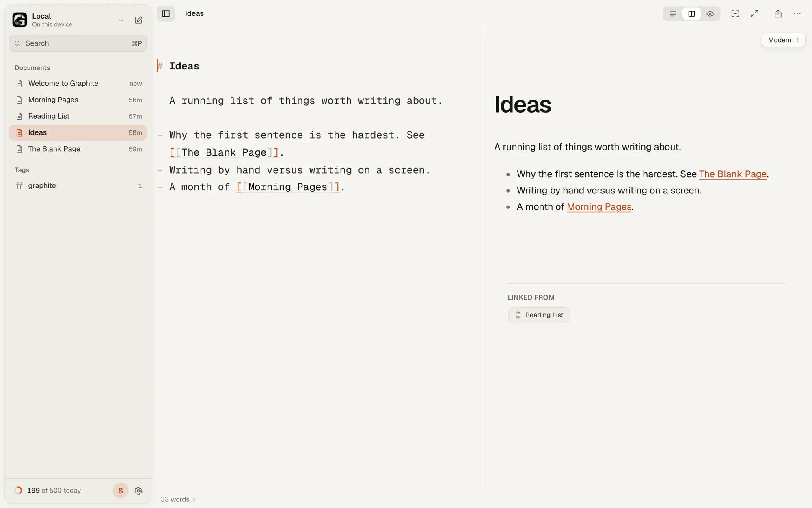This screenshot has width=812, height=508.
Task: Click the Graphite app logo icon
Action: [19, 20]
